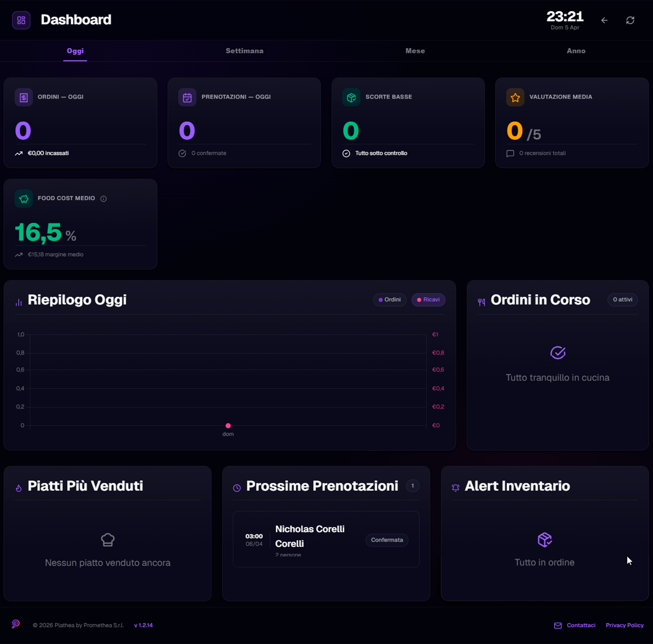Image resolution: width=653 pixels, height=644 pixels.
Task: Select the Anno tab
Action: [x=576, y=51]
